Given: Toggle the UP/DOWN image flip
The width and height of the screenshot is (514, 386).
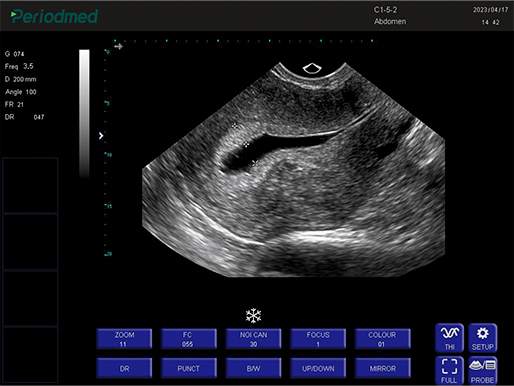Looking at the screenshot, I should [318, 368].
